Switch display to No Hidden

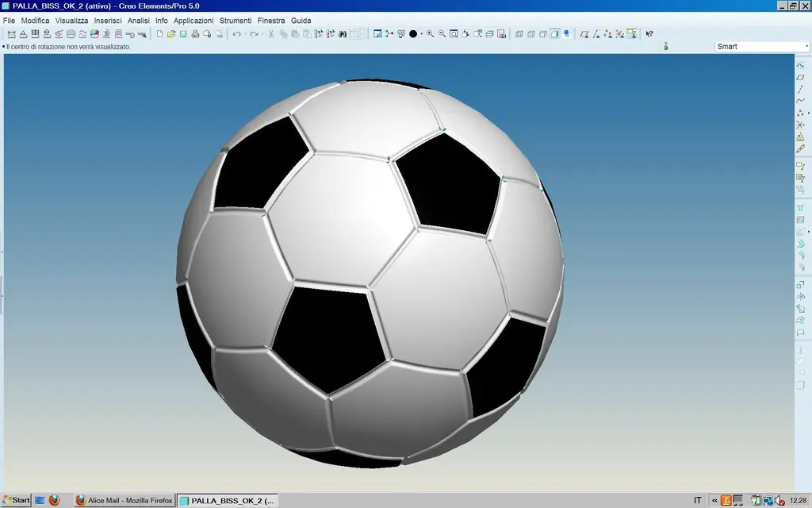542,34
